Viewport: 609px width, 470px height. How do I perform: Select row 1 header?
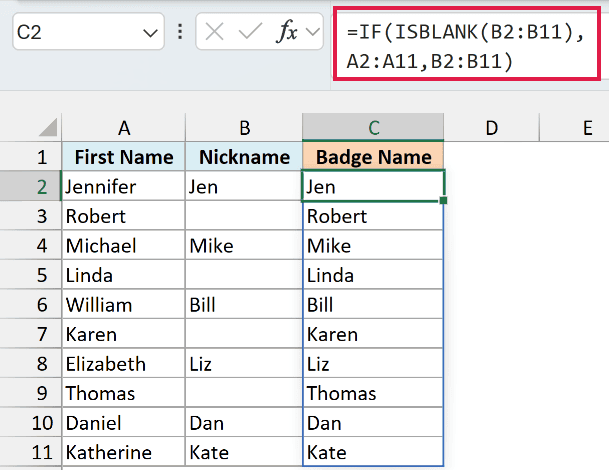click(31, 157)
